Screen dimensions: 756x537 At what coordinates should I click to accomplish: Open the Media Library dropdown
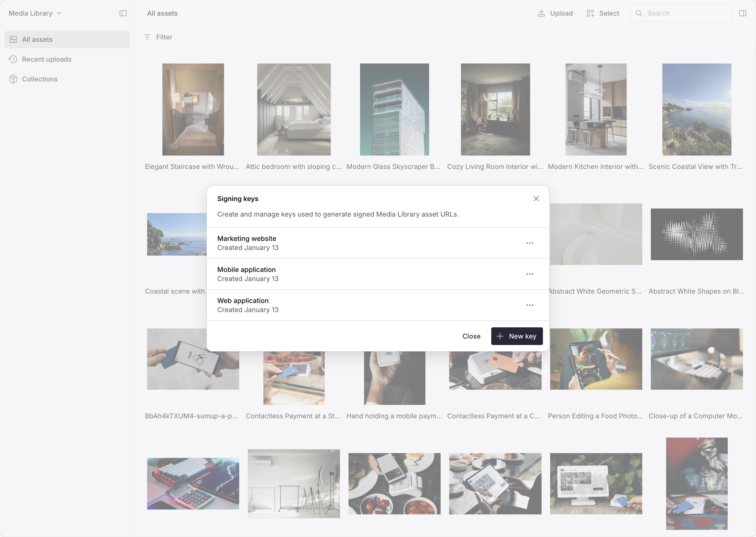[35, 13]
